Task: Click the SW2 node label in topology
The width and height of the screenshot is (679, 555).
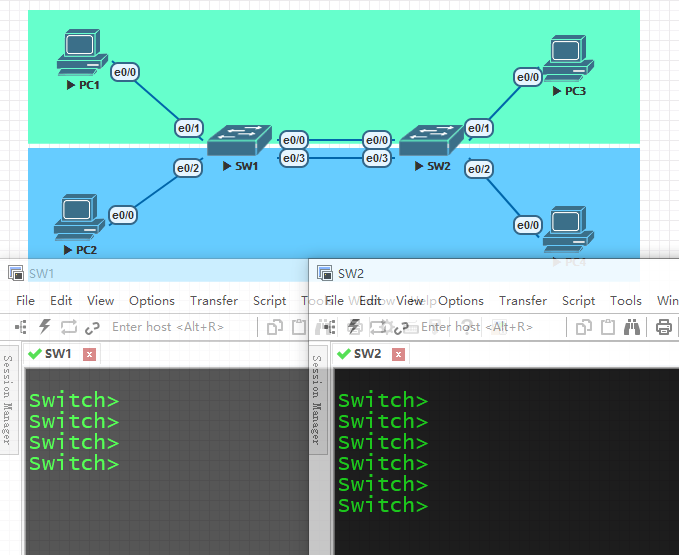Action: pos(439,166)
